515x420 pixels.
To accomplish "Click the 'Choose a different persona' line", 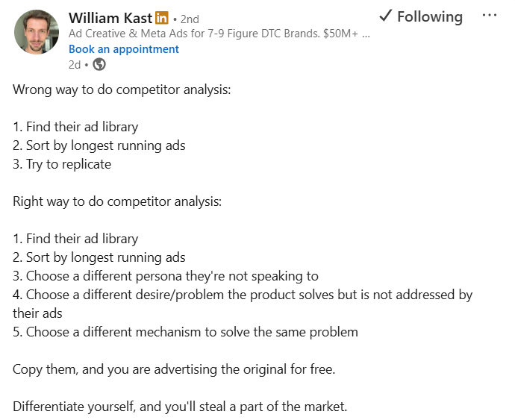I will (166, 276).
